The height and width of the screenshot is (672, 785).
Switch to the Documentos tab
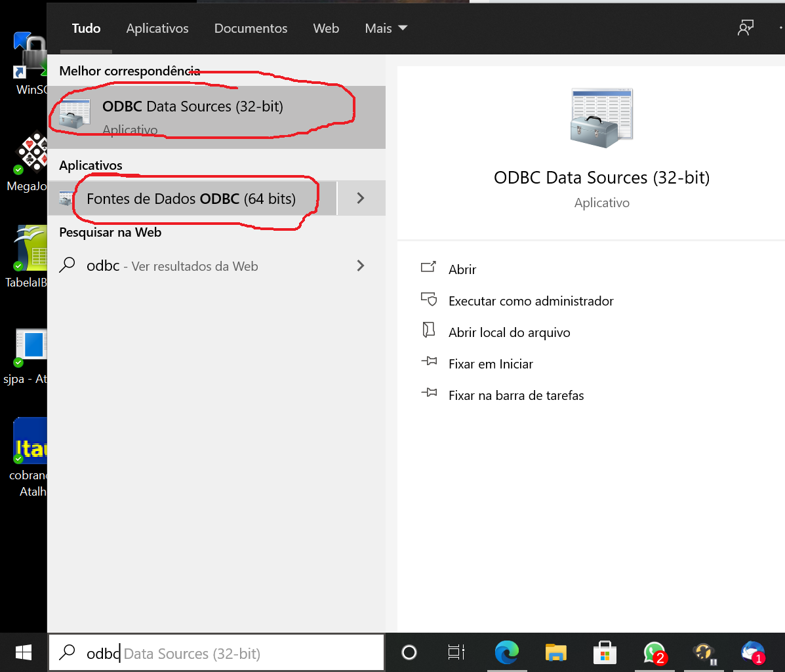pos(251,29)
